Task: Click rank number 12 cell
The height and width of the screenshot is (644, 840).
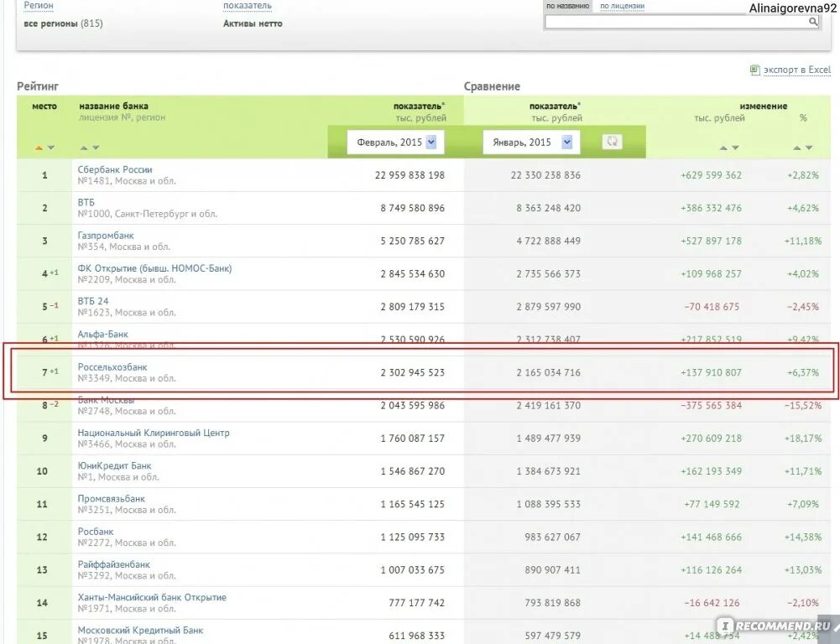Action: point(44,537)
